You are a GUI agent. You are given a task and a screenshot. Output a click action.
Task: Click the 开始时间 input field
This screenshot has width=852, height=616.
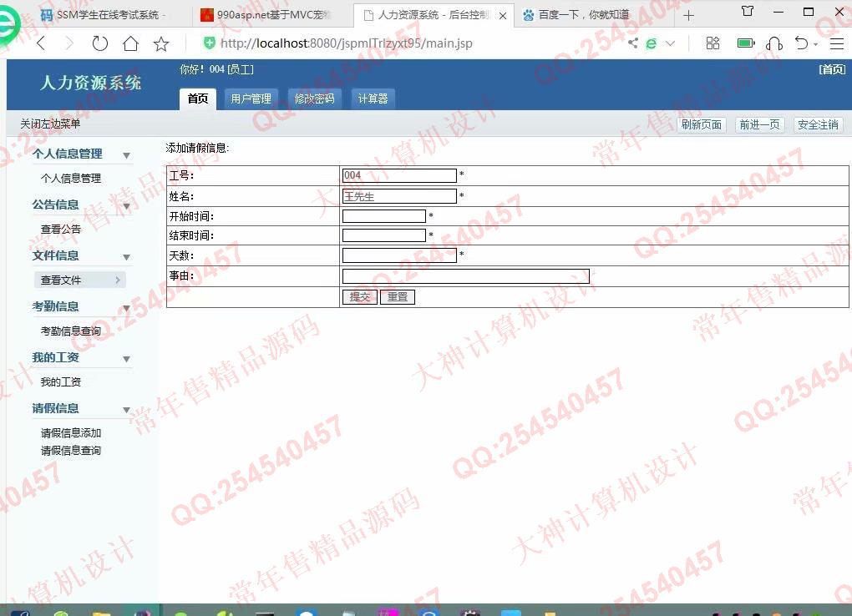coord(383,216)
